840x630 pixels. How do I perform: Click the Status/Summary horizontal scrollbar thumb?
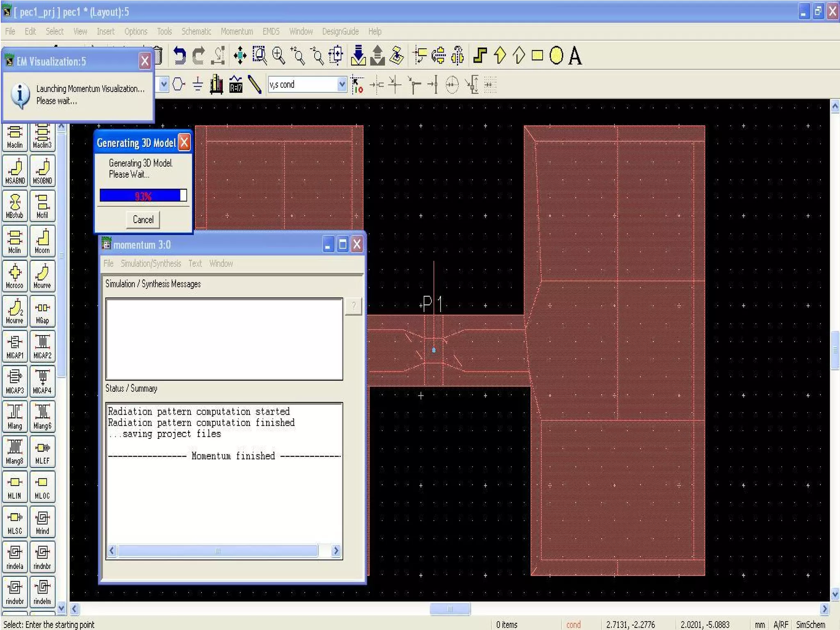[217, 550]
